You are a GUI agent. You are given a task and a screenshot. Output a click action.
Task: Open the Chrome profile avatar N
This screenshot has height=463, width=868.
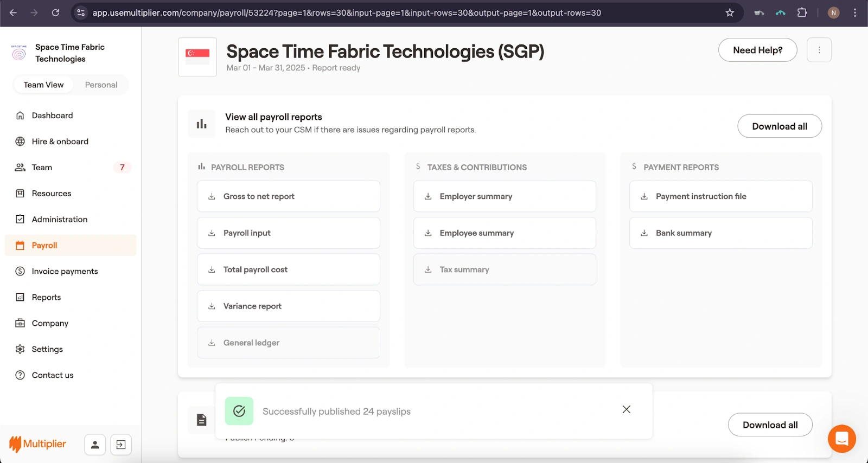(x=833, y=12)
